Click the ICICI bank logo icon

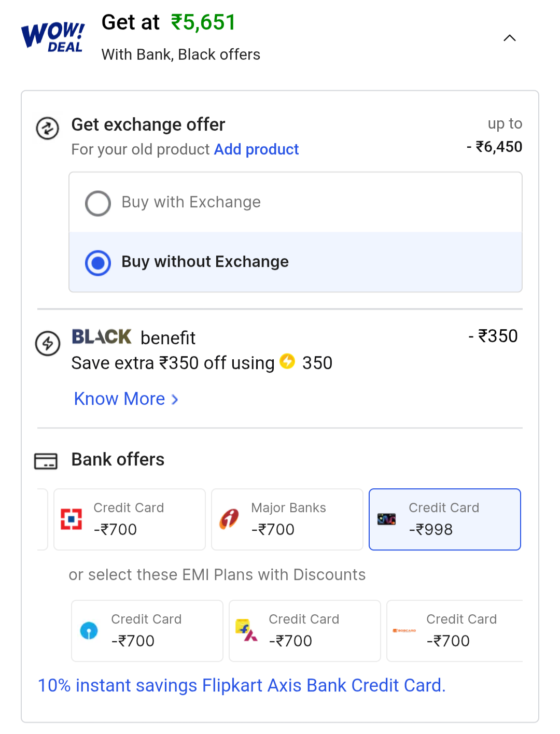point(229,519)
